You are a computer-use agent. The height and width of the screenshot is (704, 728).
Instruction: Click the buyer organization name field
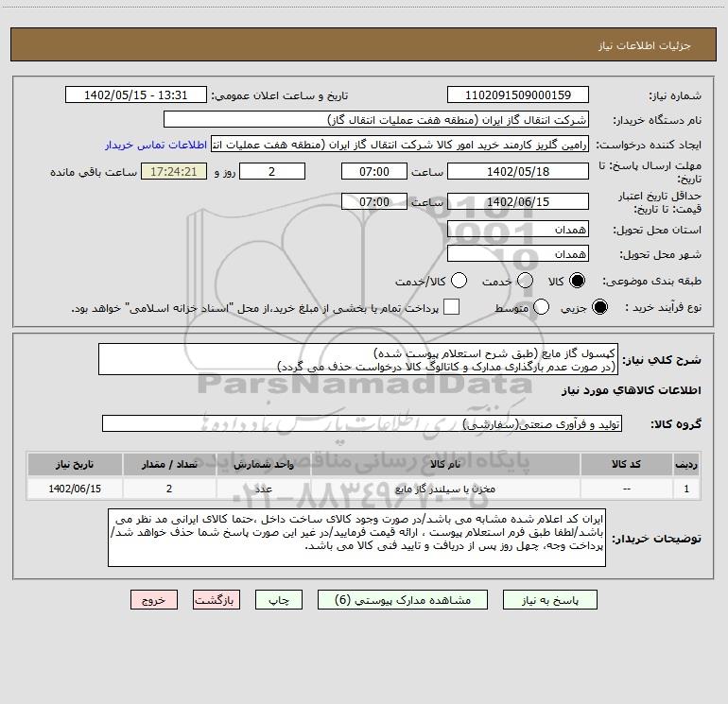[x=376, y=120]
